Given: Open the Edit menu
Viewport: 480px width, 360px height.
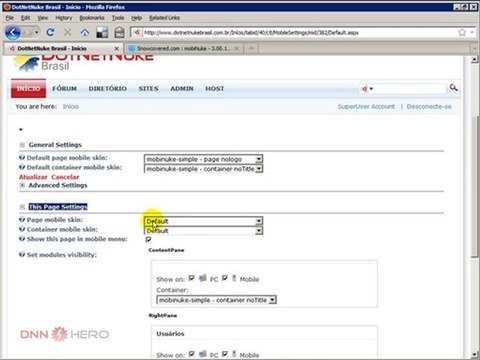Looking at the screenshot, I should pos(25,18).
